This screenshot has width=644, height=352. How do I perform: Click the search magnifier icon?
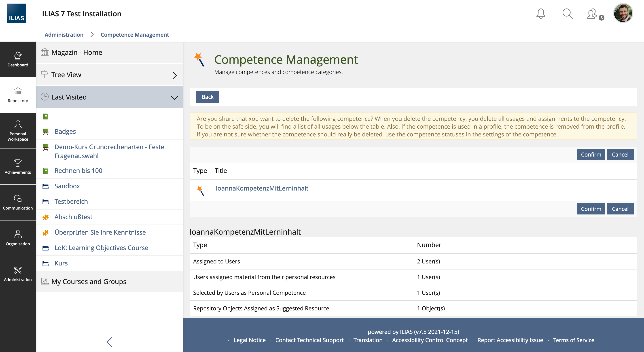tap(567, 13)
